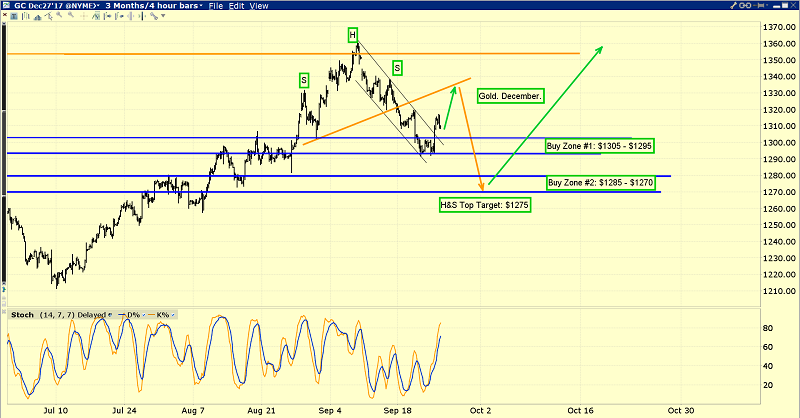Screen dimensions: 800x418
Task: Click the first bar-shift arrow icon
Action: (x=107, y=16)
